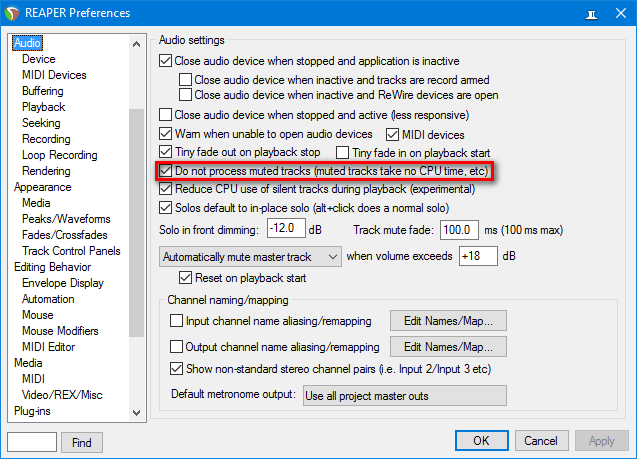
Task: Open MIDI Devices preferences page
Action: click(x=54, y=75)
